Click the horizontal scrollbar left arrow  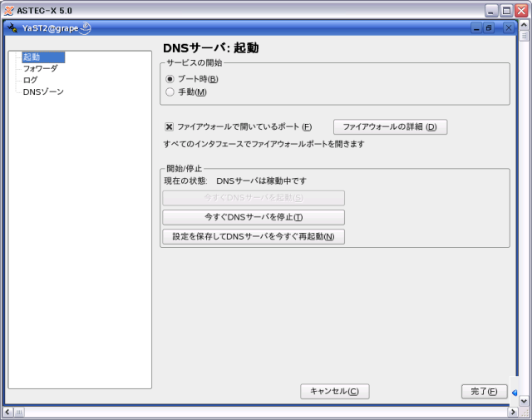(x=8, y=412)
